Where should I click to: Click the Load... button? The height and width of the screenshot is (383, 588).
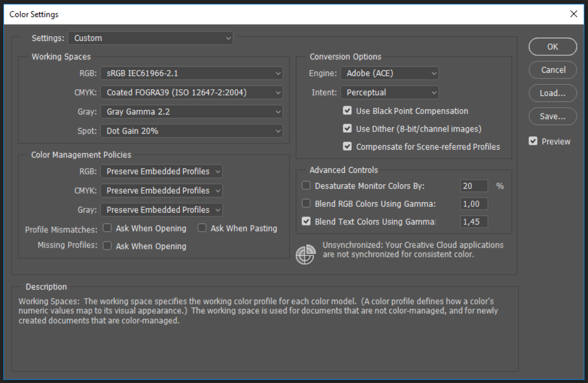coord(553,93)
